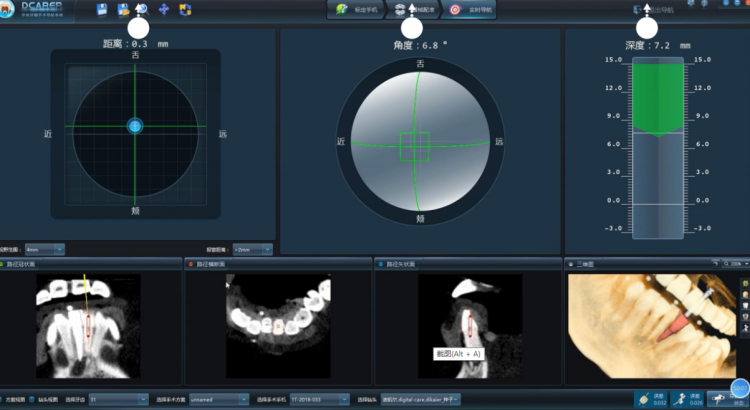Click the skull icon in 3D sidebar
The image size is (750, 410).
745,295
